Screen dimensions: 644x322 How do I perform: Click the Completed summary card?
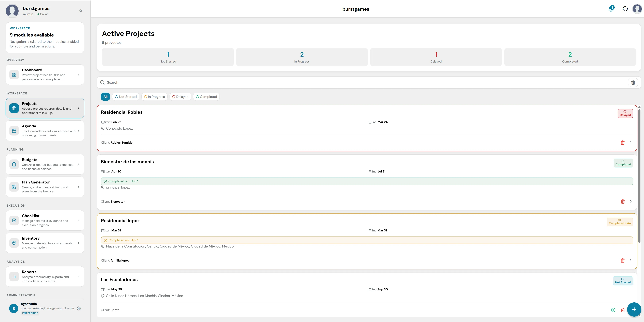(570, 57)
